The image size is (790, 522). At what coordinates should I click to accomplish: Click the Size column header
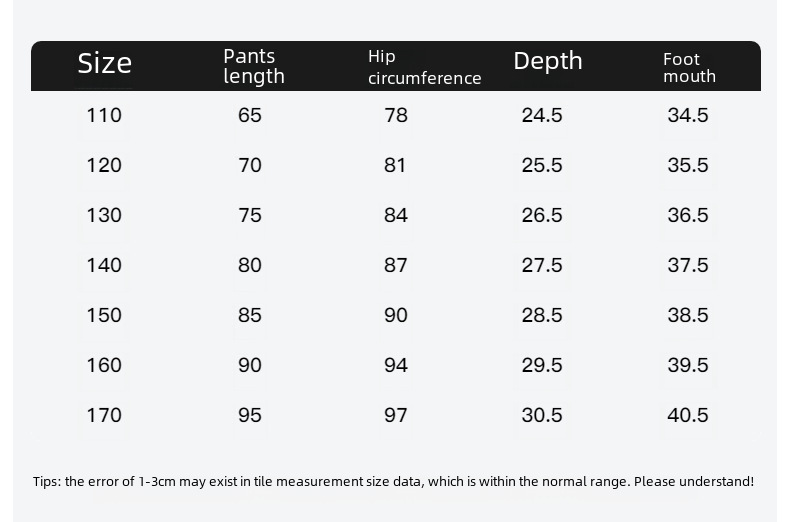pyautogui.click(x=104, y=64)
